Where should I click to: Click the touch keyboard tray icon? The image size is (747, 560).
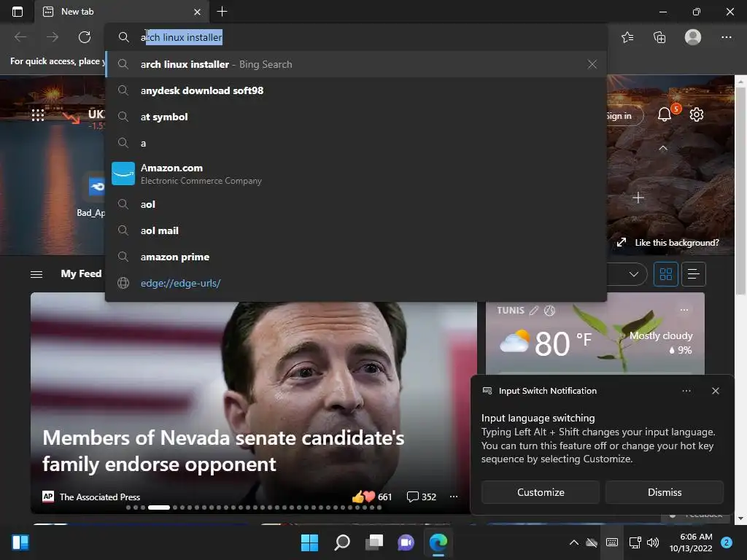pos(612,542)
